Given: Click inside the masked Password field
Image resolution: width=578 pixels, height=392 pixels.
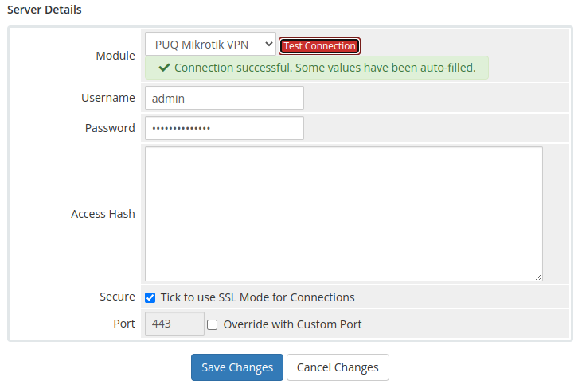Looking at the screenshot, I should pyautogui.click(x=225, y=128).
